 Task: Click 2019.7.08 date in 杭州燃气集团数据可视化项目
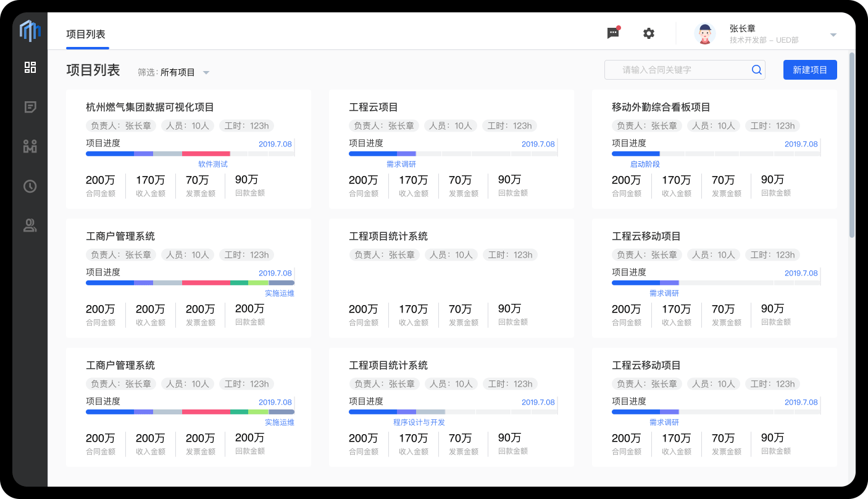click(x=275, y=144)
